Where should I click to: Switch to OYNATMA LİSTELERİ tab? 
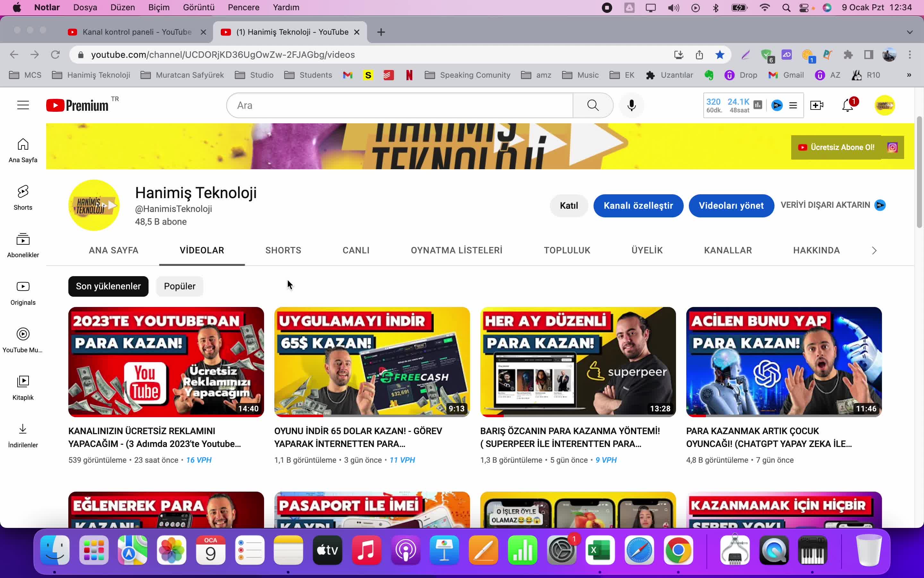click(456, 250)
